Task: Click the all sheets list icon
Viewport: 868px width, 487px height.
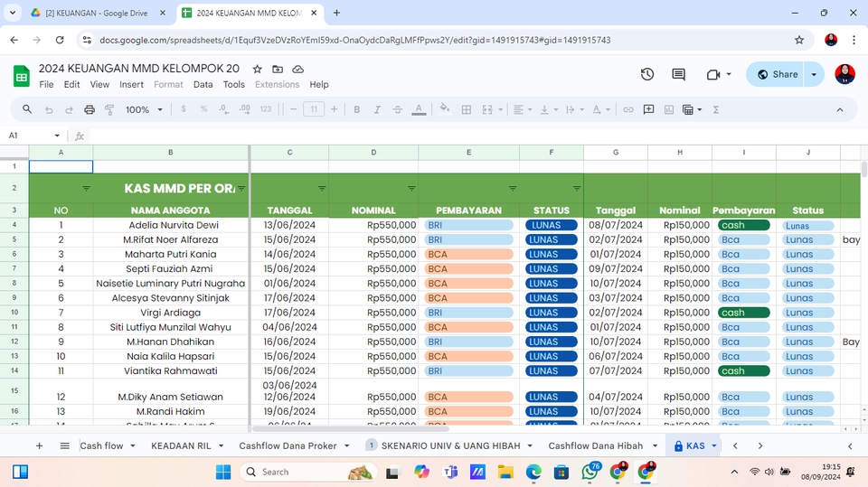Action: tap(64, 446)
